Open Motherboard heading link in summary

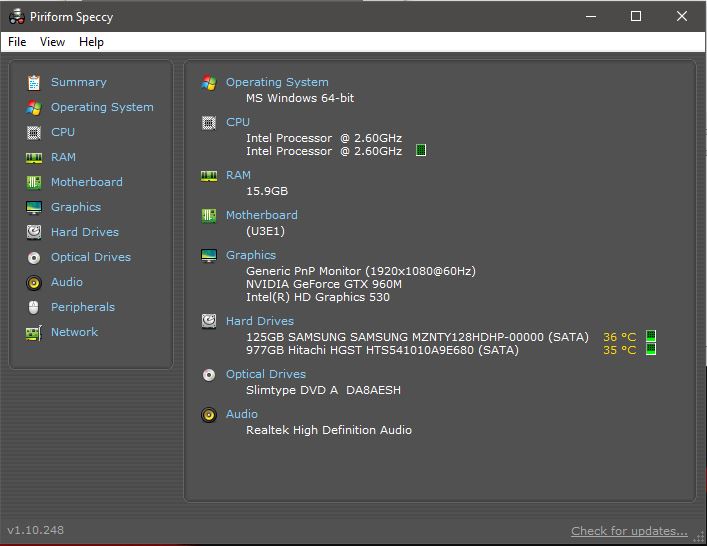click(262, 215)
